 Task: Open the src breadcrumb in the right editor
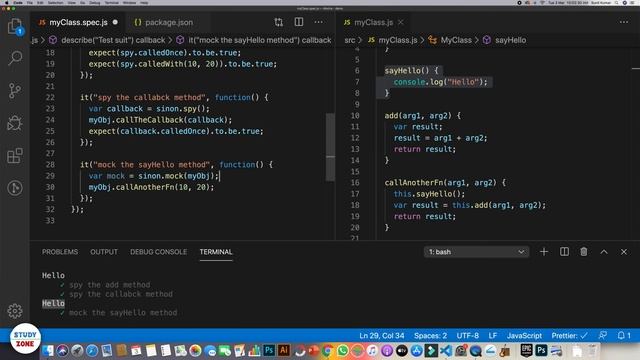click(x=350, y=40)
